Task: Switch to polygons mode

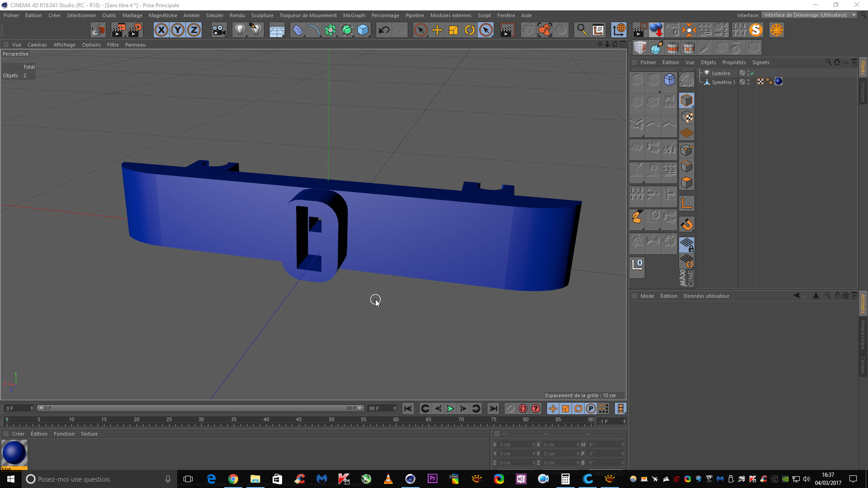Action: 687,183
